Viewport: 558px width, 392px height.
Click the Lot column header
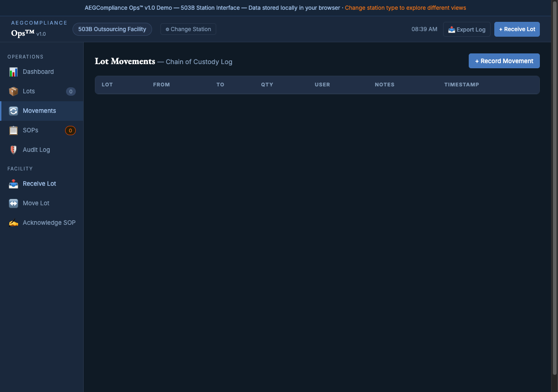(x=107, y=85)
